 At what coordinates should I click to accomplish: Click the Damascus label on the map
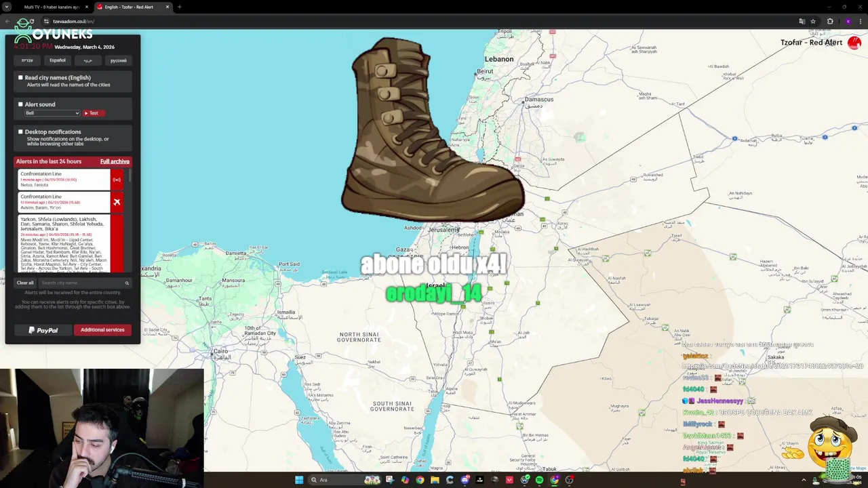click(x=539, y=99)
